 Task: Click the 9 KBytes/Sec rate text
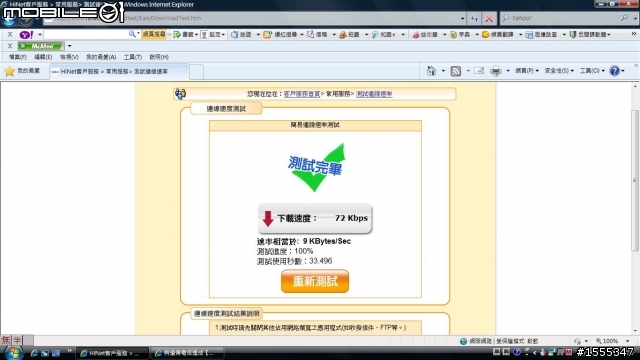click(x=327, y=241)
